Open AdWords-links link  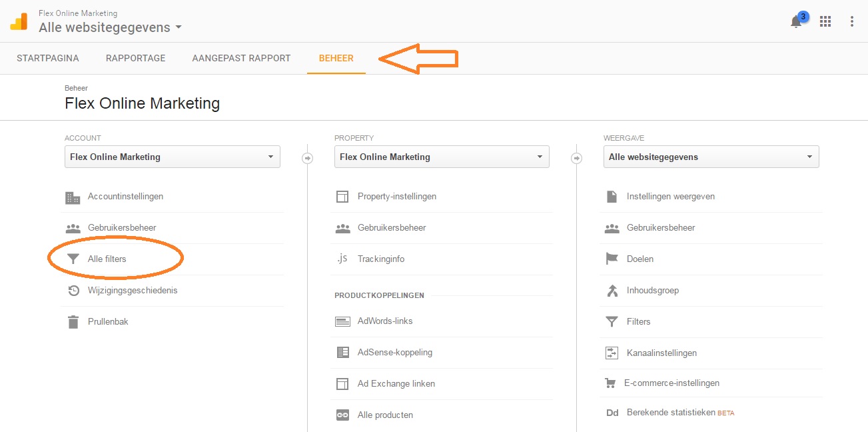click(x=385, y=321)
